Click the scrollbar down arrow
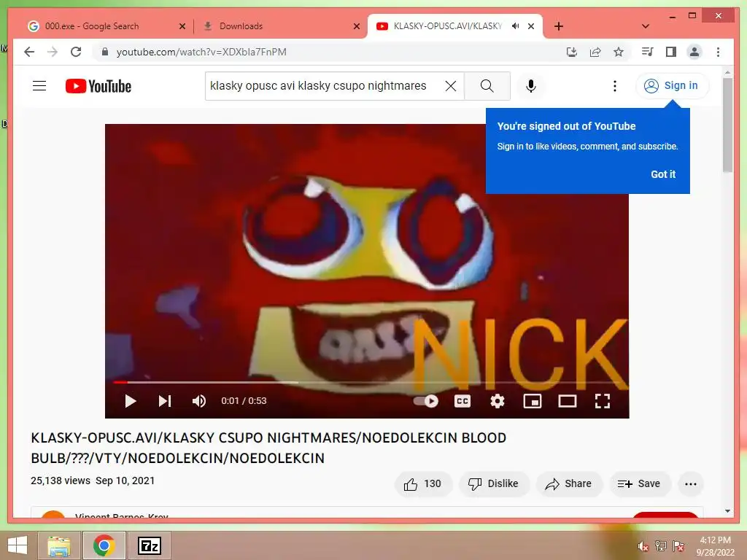 pyautogui.click(x=727, y=511)
